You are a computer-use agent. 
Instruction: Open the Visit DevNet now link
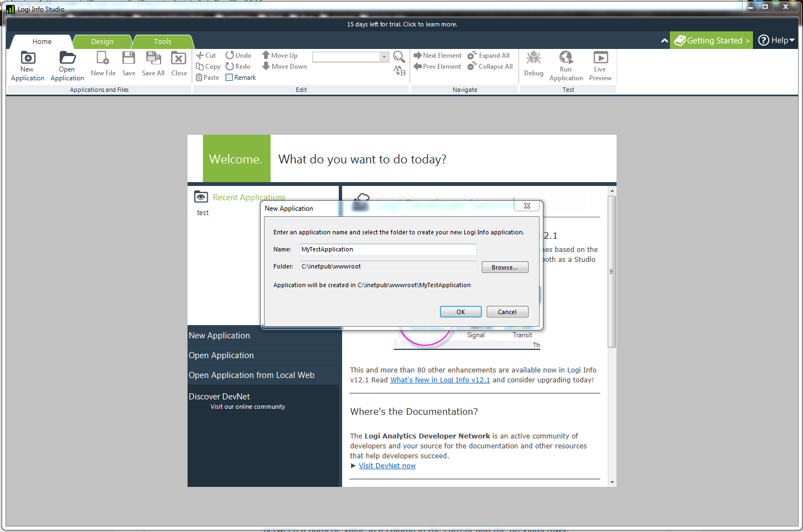pos(387,466)
